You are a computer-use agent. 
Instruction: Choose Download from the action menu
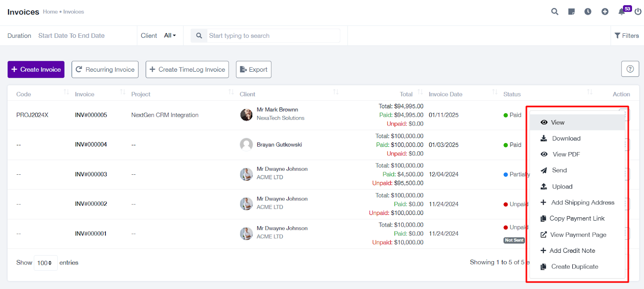point(577,138)
